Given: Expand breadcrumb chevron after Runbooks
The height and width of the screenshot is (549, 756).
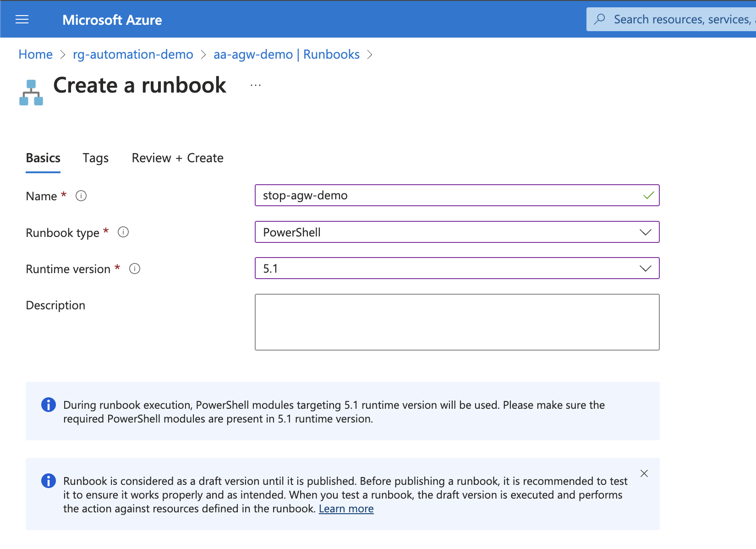Looking at the screenshot, I should 370,55.
